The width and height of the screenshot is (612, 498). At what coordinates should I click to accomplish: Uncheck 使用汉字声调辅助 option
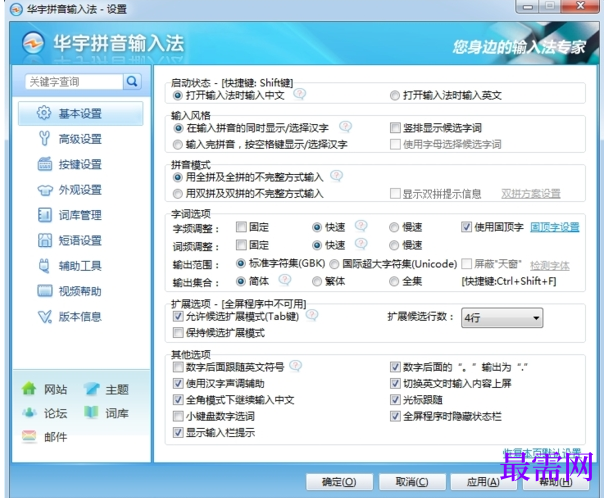(179, 383)
